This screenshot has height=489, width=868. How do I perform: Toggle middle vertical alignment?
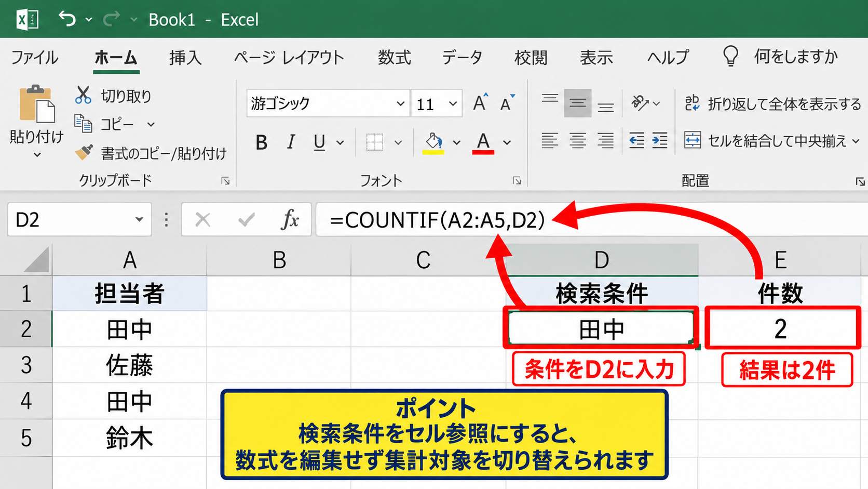click(x=577, y=103)
